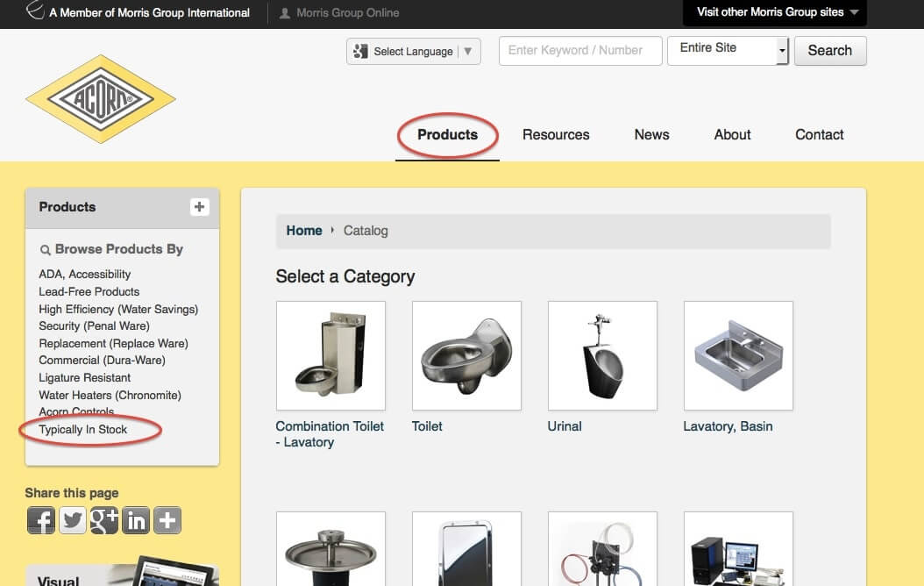Open the computer control system thumbnail
Image resolution: width=924 pixels, height=586 pixels.
coord(738,549)
